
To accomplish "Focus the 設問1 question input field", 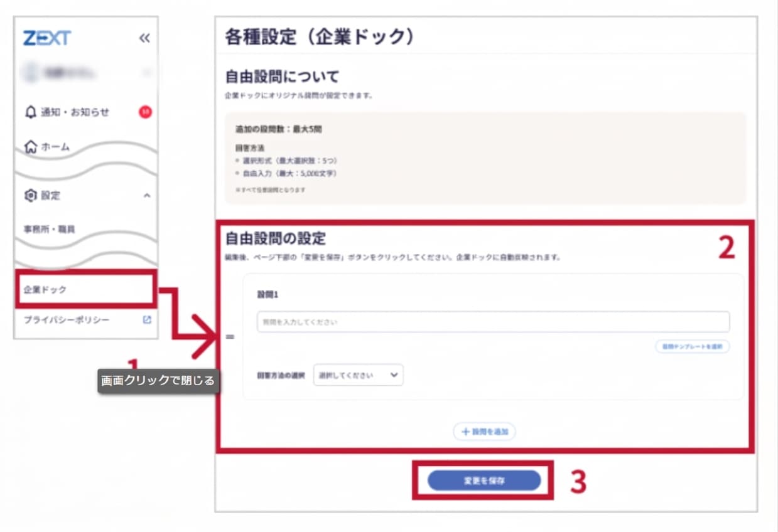I will [493, 322].
